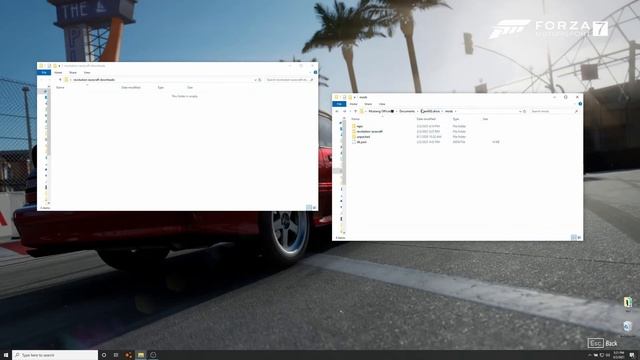
Task: Sort by Type column in the mods window
Action: [456, 119]
